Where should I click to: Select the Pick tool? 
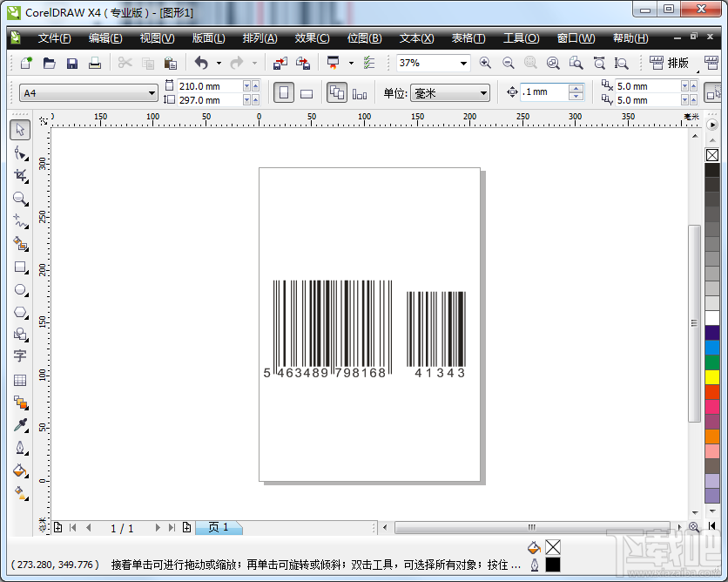(x=20, y=130)
